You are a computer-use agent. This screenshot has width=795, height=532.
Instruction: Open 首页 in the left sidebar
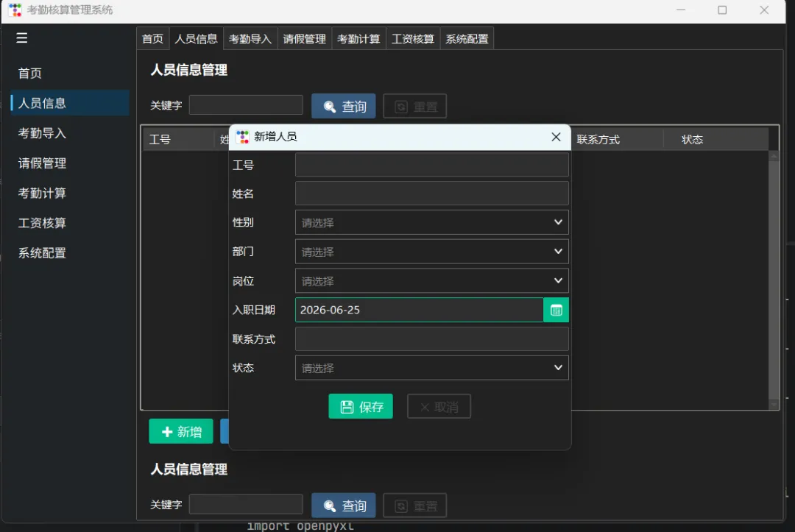pos(70,74)
